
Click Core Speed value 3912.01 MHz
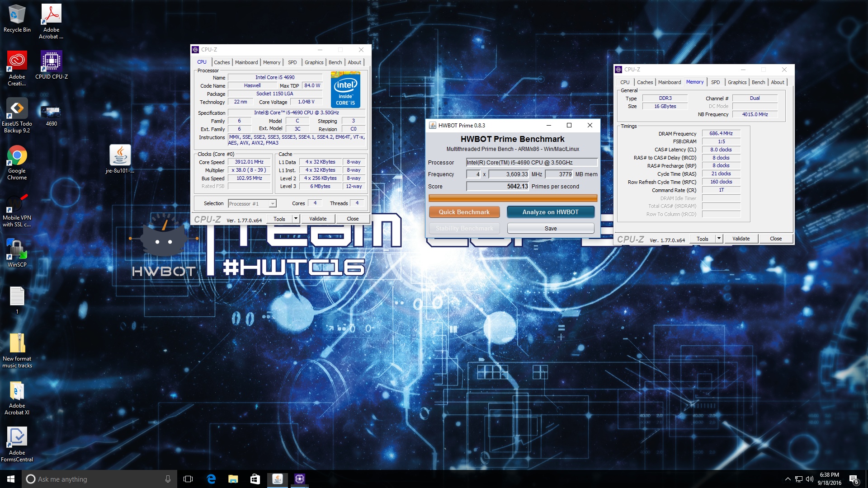tap(249, 162)
